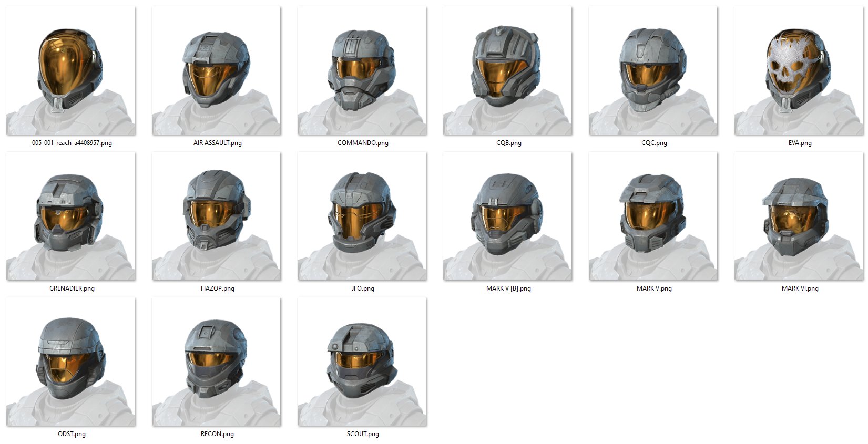Select the SCOUT.png file name
868x444 pixels.
(x=363, y=434)
